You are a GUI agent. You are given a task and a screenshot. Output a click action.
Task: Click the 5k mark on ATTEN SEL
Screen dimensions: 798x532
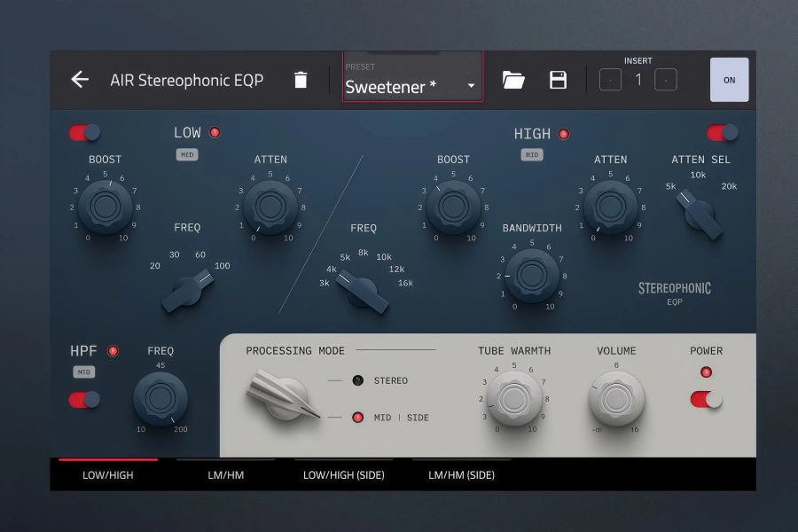[671, 186]
